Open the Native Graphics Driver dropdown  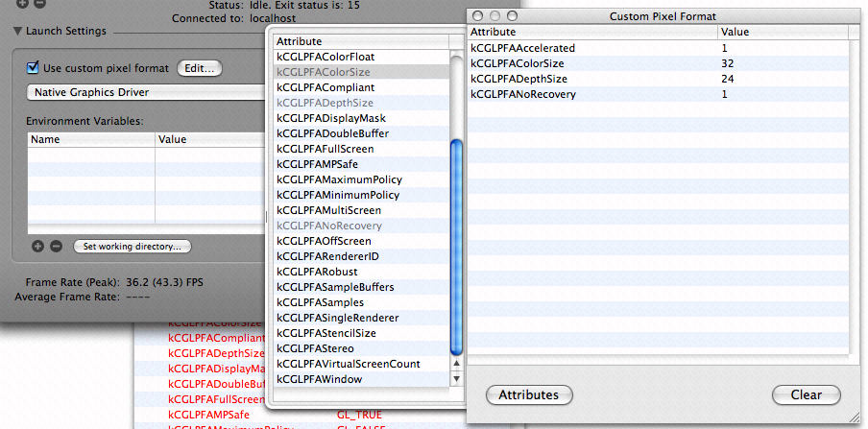(x=144, y=93)
